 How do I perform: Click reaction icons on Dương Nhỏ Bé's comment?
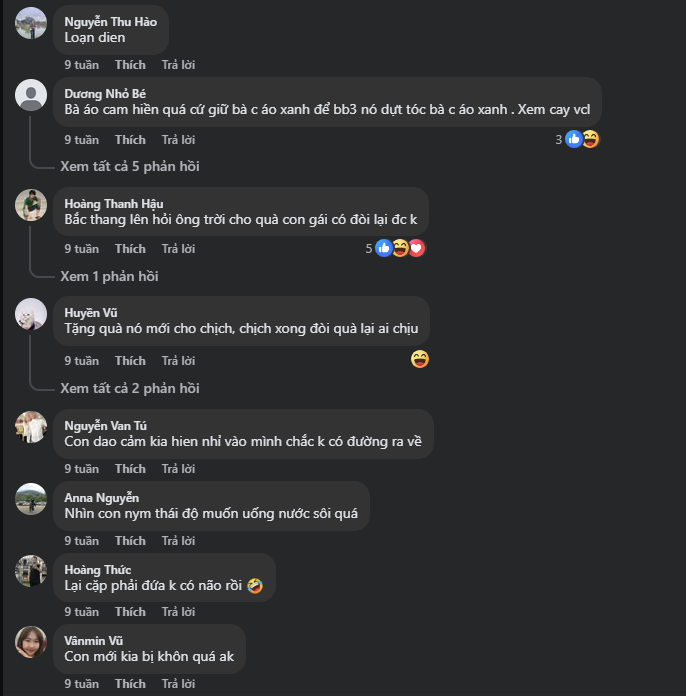click(x=582, y=140)
